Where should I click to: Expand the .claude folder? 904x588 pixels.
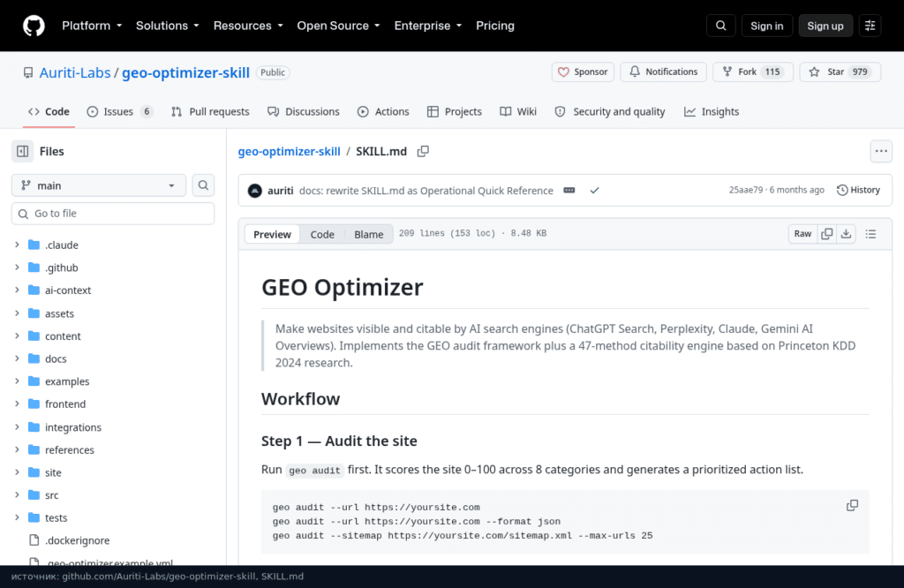pyautogui.click(x=17, y=245)
